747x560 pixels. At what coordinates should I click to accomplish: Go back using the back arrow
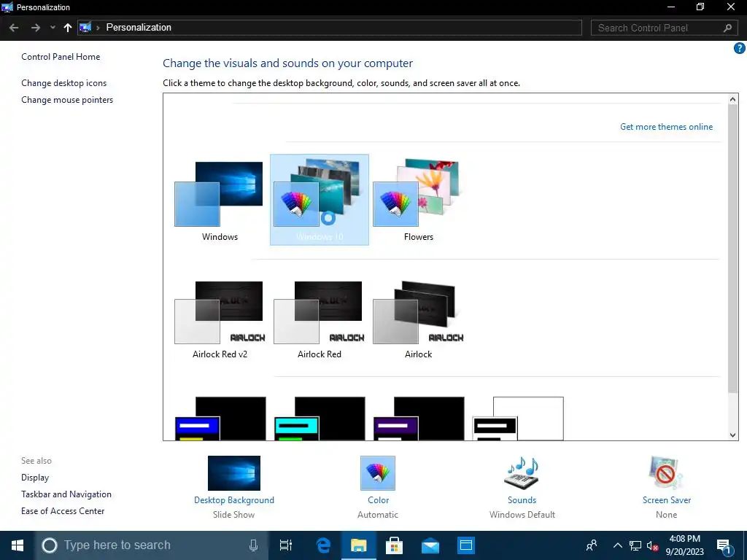tap(14, 28)
